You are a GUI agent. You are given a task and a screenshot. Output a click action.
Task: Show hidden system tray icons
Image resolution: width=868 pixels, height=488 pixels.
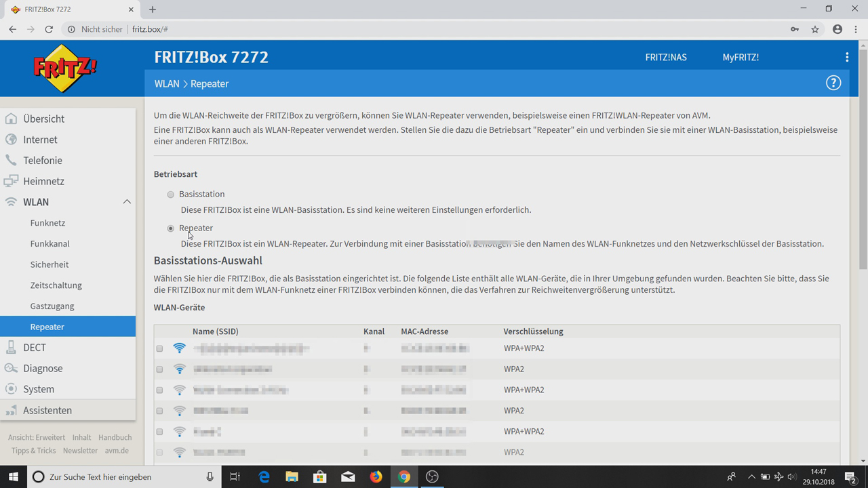(751, 476)
